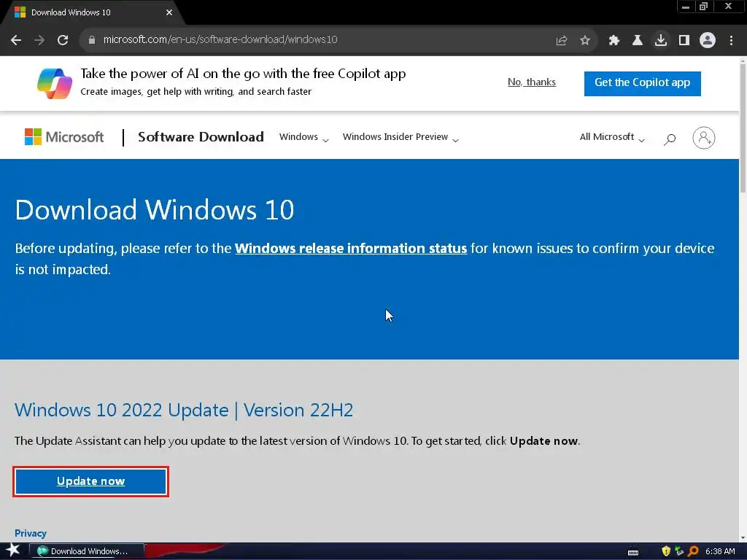Open the Chrome profile avatar

pyautogui.click(x=708, y=41)
